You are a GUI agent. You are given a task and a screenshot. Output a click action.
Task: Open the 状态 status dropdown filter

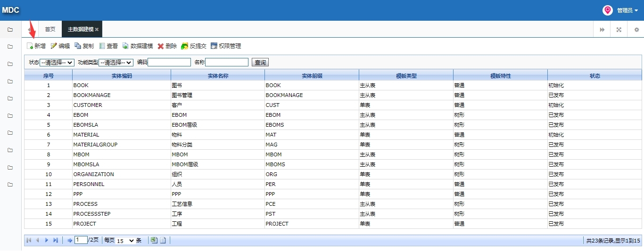click(x=57, y=62)
